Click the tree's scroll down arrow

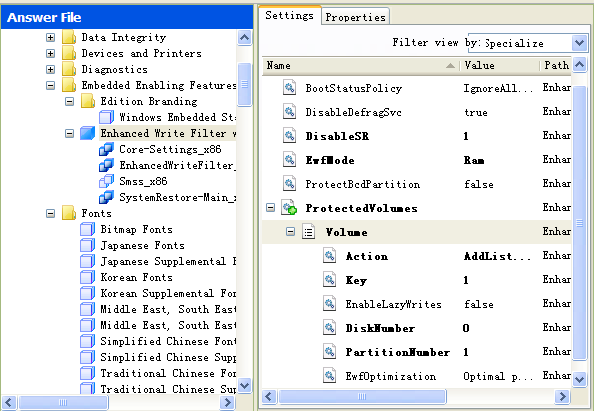(x=245, y=385)
